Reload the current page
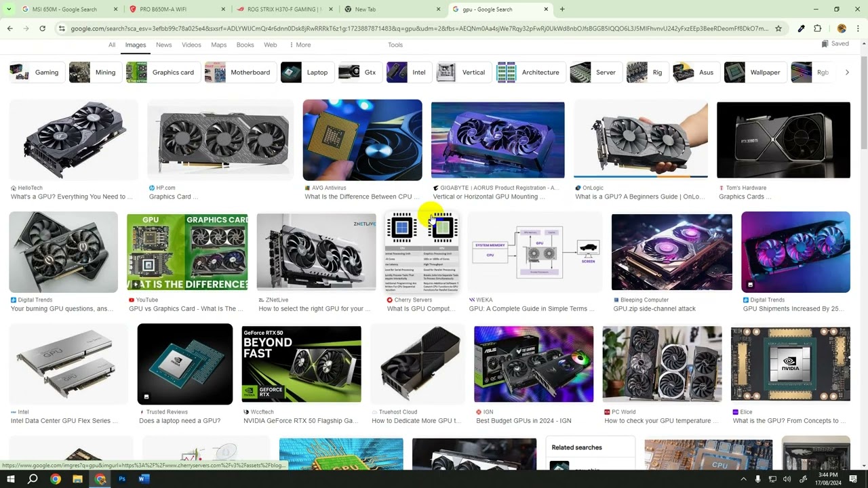The width and height of the screenshot is (868, 488). point(42,28)
